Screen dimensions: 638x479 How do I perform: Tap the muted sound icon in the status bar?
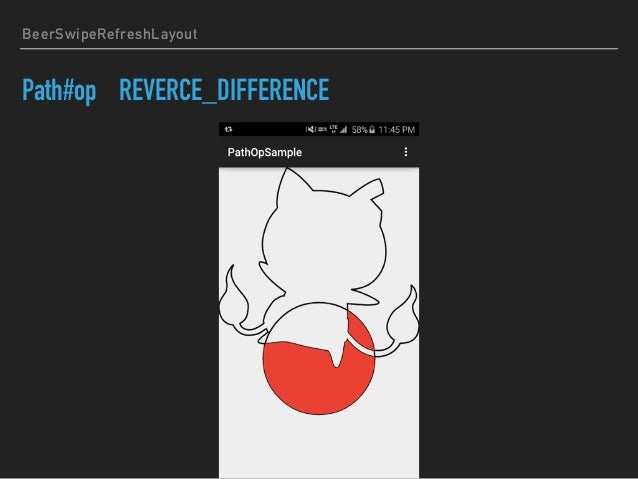[x=310, y=129]
